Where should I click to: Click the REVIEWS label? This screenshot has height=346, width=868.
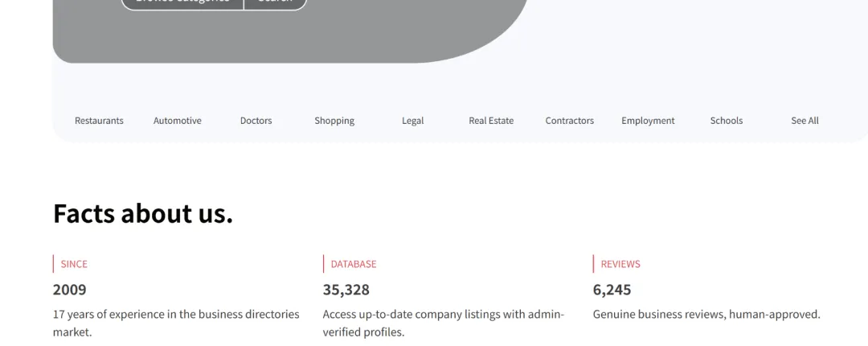pos(620,264)
